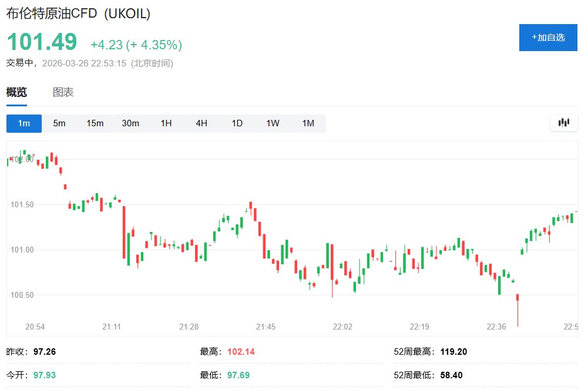Image resolution: width=588 pixels, height=390 pixels.
Task: Switch to the 图表 tab
Action: click(63, 92)
